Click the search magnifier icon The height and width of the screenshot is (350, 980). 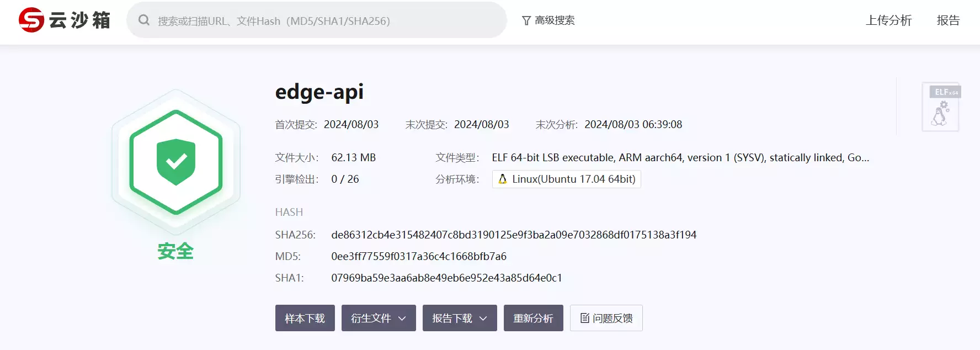click(x=144, y=20)
